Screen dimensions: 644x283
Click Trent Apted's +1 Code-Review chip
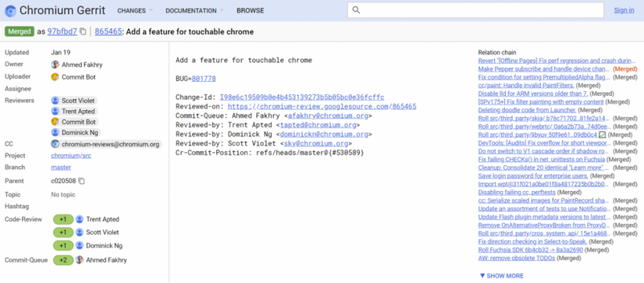(x=63, y=219)
